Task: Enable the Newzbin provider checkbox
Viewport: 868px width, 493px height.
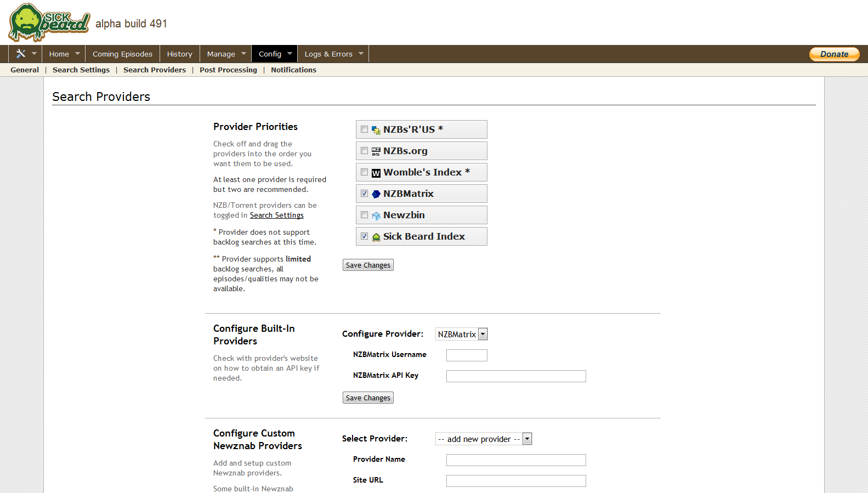Action: [364, 215]
